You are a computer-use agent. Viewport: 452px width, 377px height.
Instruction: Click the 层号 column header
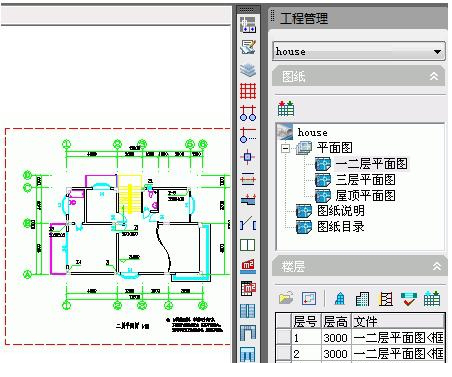coord(306,321)
